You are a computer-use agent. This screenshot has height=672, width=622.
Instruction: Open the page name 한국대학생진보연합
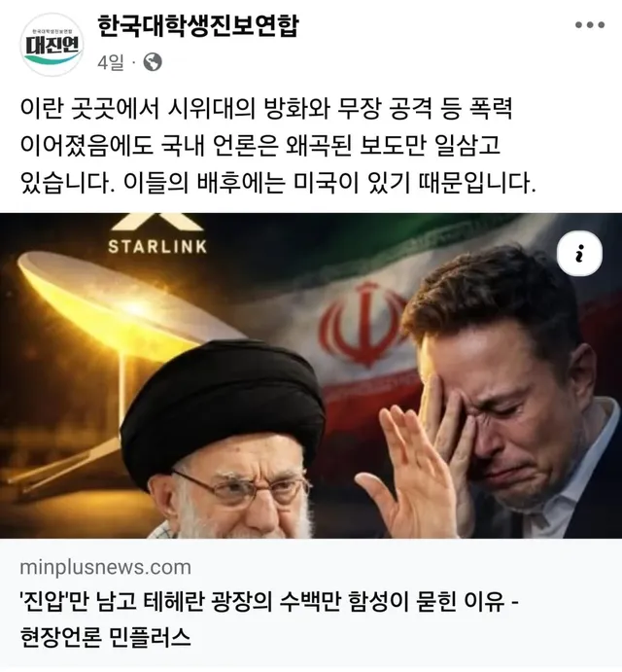[197, 26]
